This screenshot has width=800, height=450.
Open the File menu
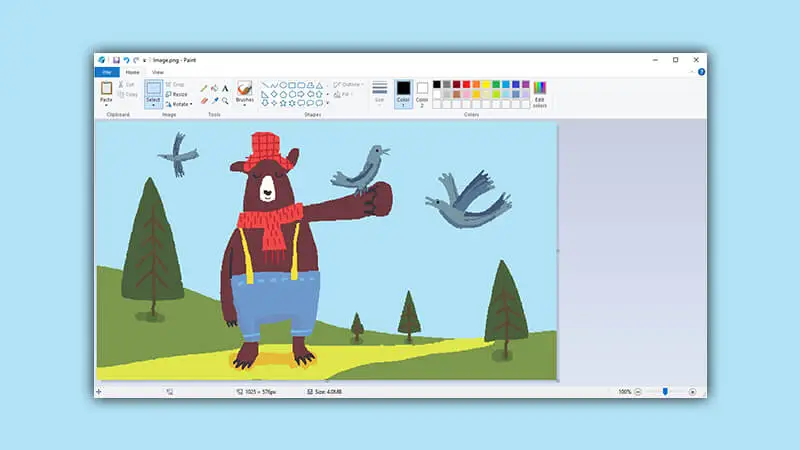click(107, 72)
